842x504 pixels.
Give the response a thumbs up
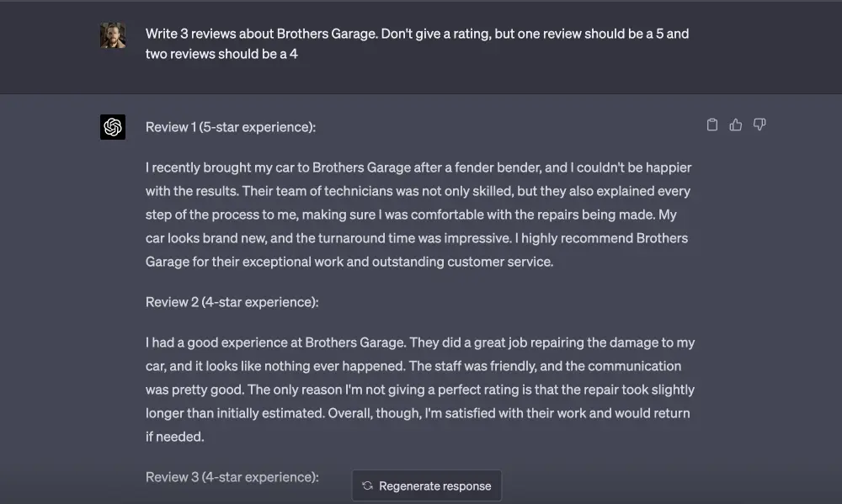pos(736,125)
